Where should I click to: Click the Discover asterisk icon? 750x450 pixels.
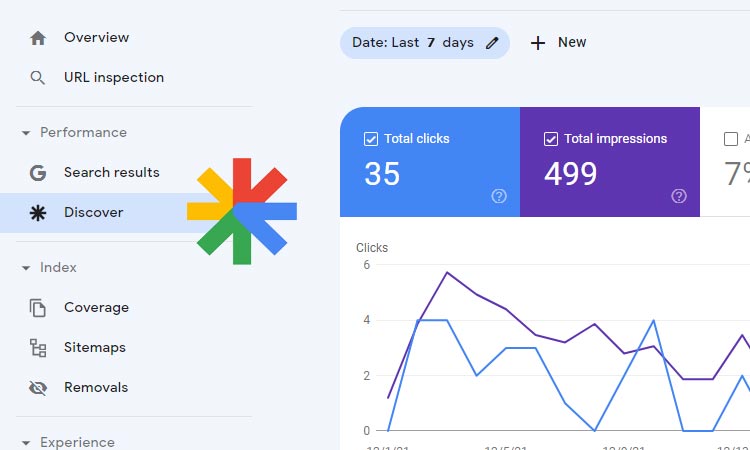pyautogui.click(x=38, y=213)
